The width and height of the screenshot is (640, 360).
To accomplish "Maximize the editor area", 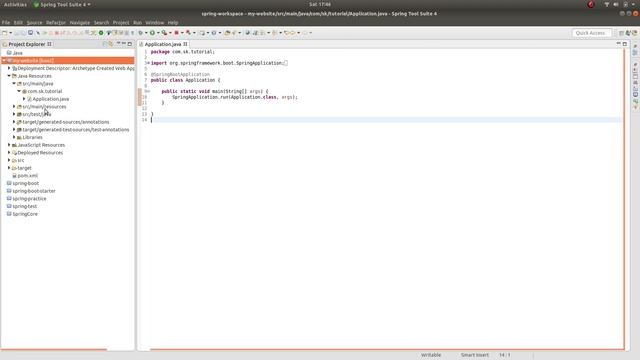I will coord(624,44).
